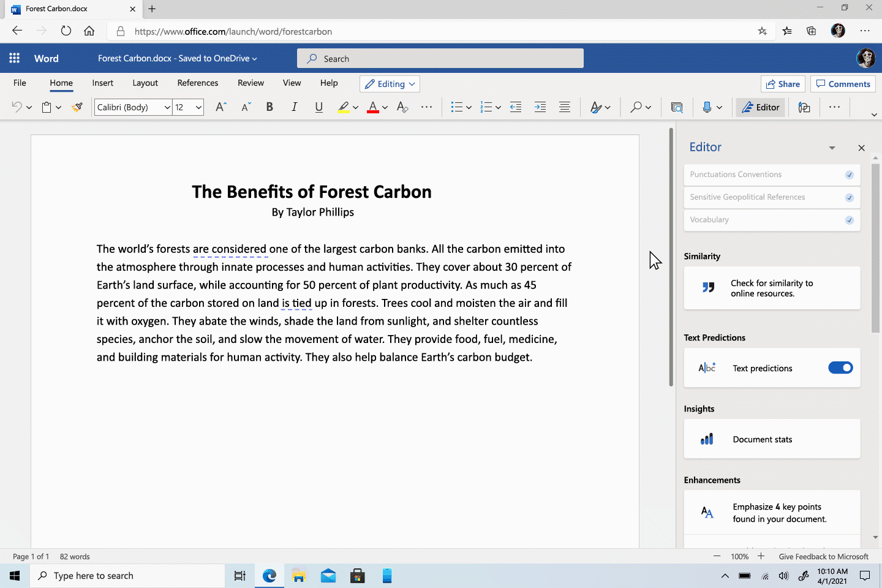The width and height of the screenshot is (882, 588).
Task: Click the Vocabulary check mark
Action: [x=849, y=220]
